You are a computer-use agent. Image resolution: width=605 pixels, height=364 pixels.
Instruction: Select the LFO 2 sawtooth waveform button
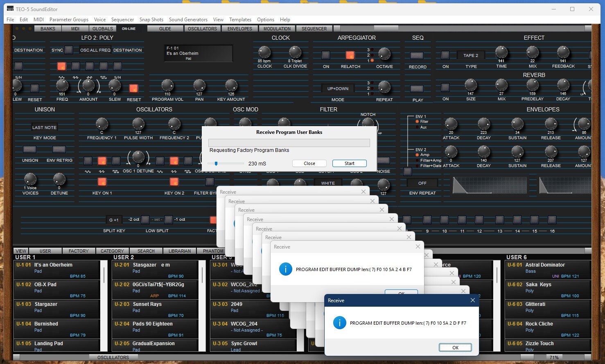pos(76,66)
